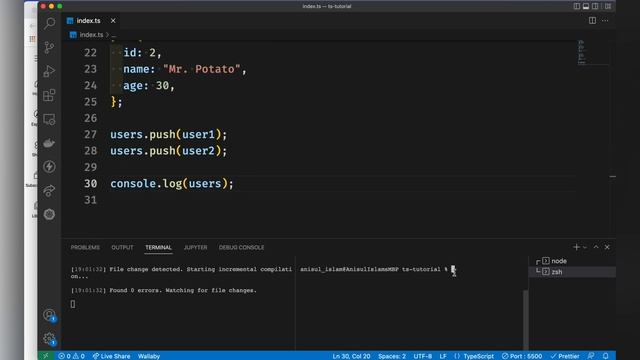Open the Thunder Client lightning icon

click(49, 167)
